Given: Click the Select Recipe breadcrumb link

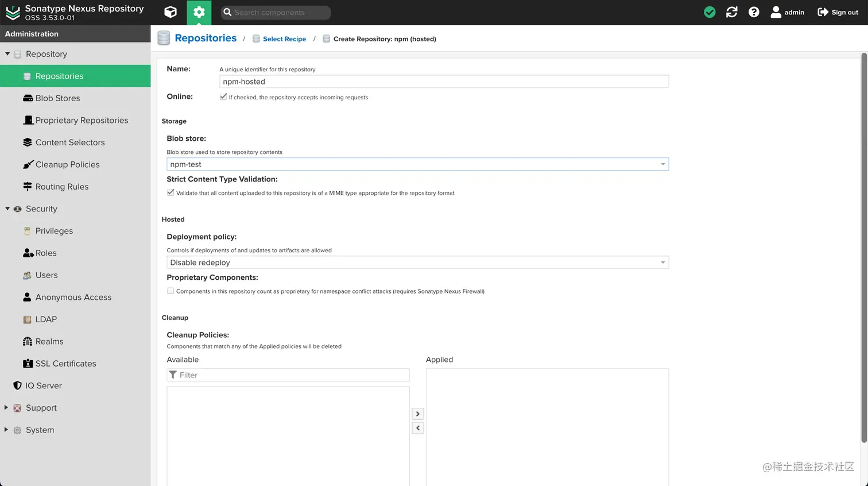Looking at the screenshot, I should [284, 39].
